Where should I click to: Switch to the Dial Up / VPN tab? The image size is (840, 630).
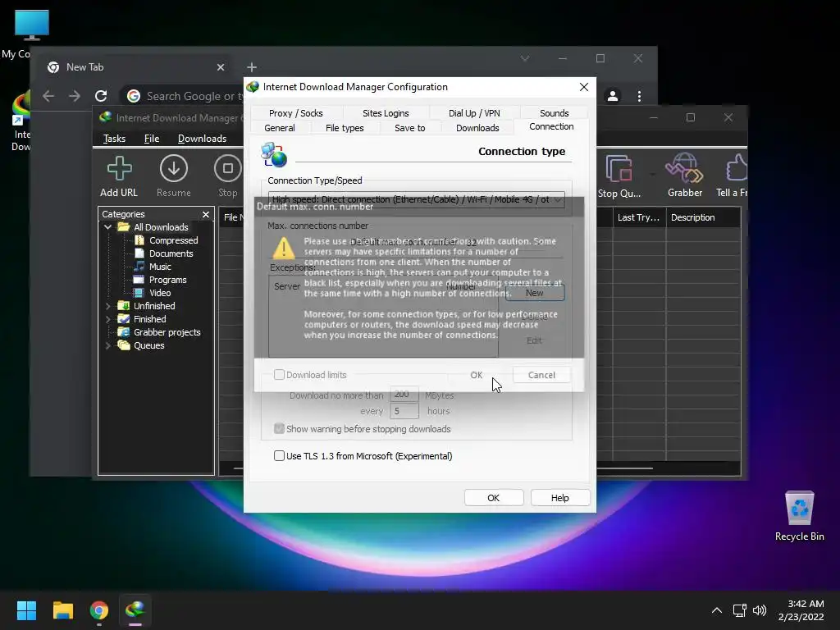[474, 113]
